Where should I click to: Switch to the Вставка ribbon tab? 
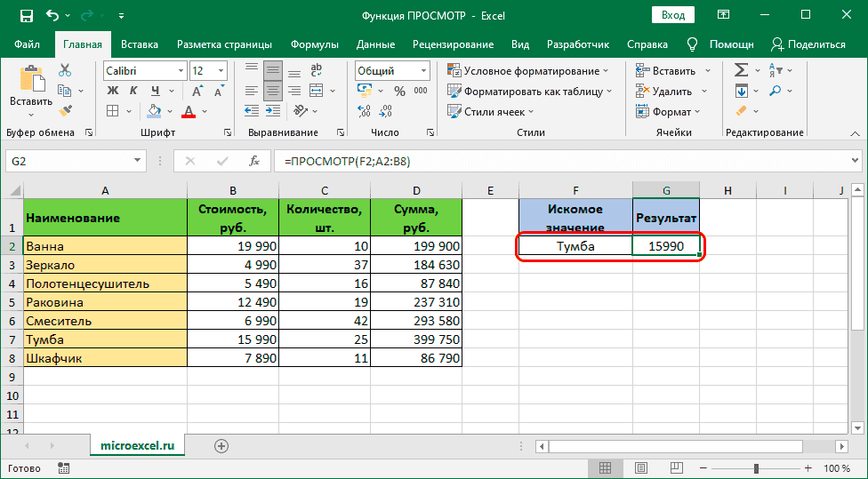pos(140,44)
